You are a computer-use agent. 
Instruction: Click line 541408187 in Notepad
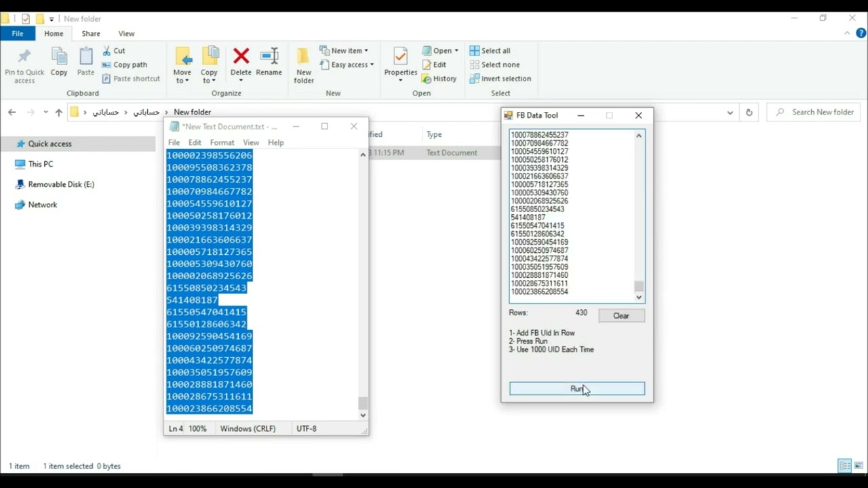(193, 300)
